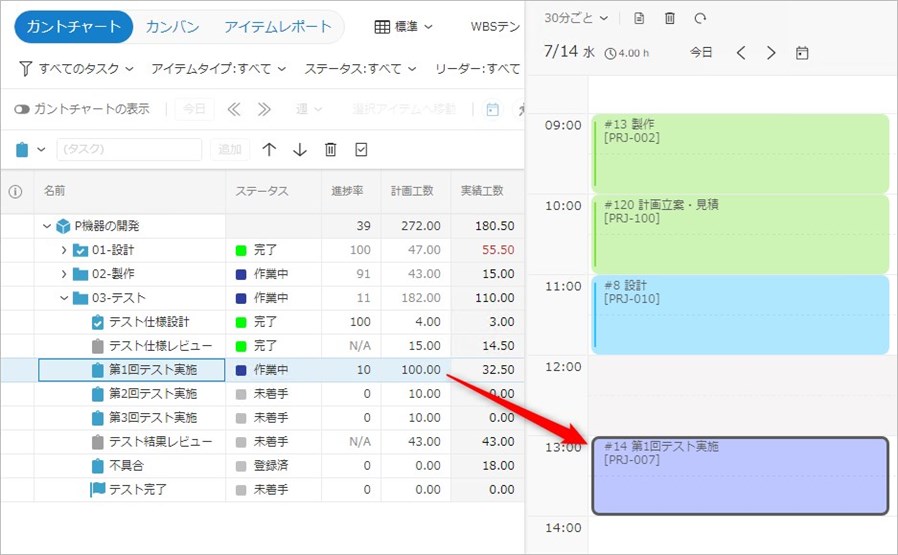Go to the previous day with the left chevron
The width and height of the screenshot is (898, 555).
point(741,53)
